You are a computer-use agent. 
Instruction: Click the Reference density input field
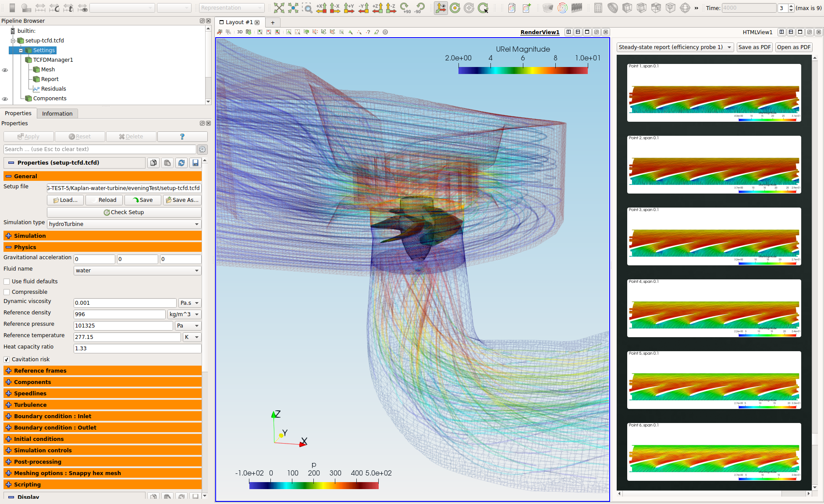click(119, 314)
